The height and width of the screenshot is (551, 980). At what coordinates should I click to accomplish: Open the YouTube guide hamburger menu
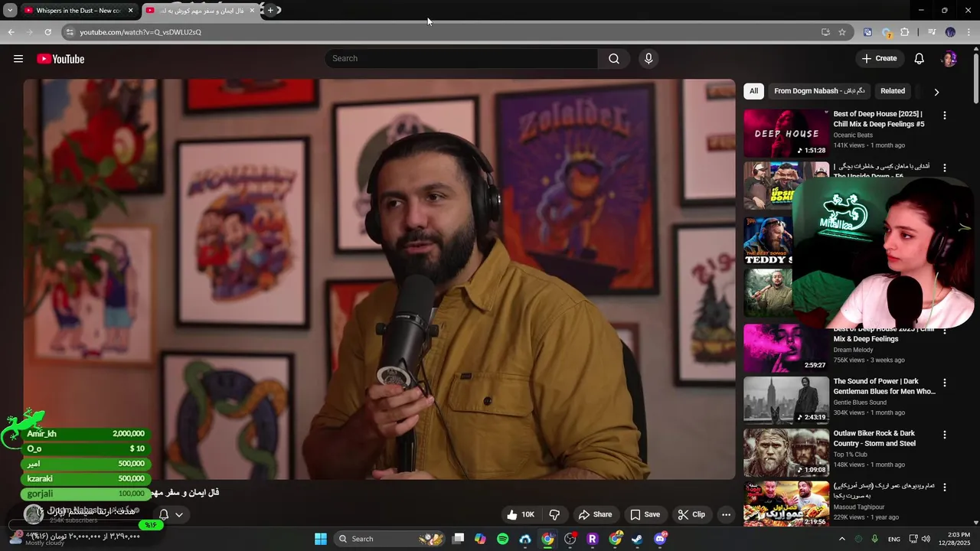pyautogui.click(x=18, y=59)
